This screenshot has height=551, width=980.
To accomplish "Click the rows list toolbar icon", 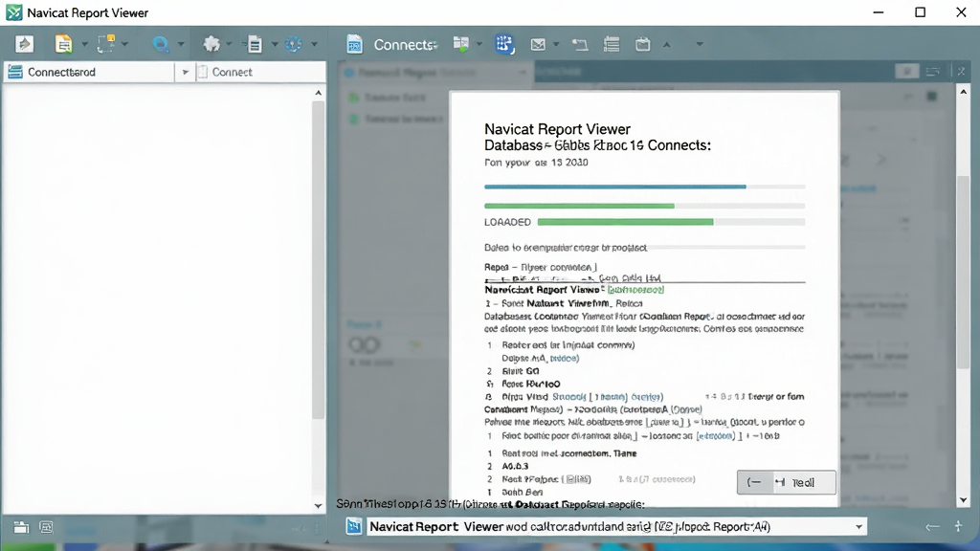I will click(x=612, y=44).
